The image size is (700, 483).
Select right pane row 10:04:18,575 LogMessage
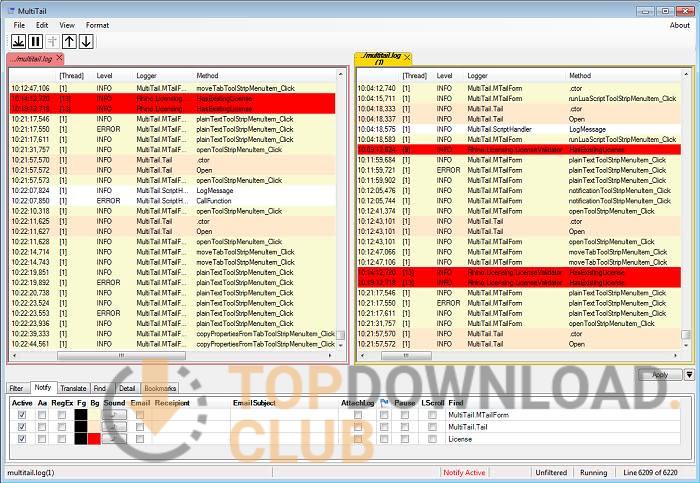coord(519,129)
